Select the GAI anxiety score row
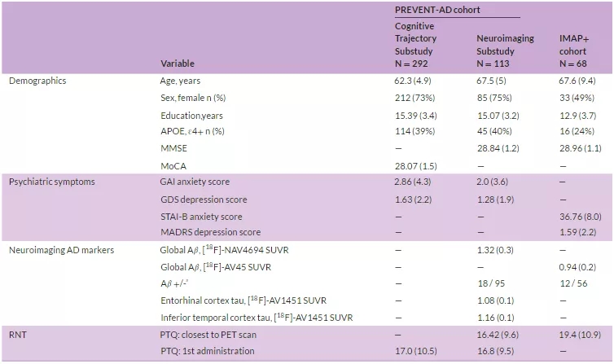614x364 pixels. pyautogui.click(x=307, y=182)
